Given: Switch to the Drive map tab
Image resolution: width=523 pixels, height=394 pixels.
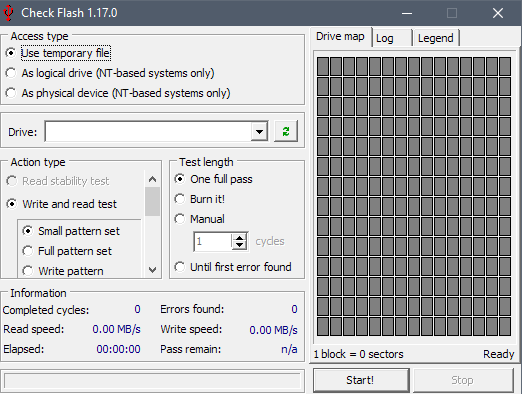Looking at the screenshot, I should click(x=340, y=36).
